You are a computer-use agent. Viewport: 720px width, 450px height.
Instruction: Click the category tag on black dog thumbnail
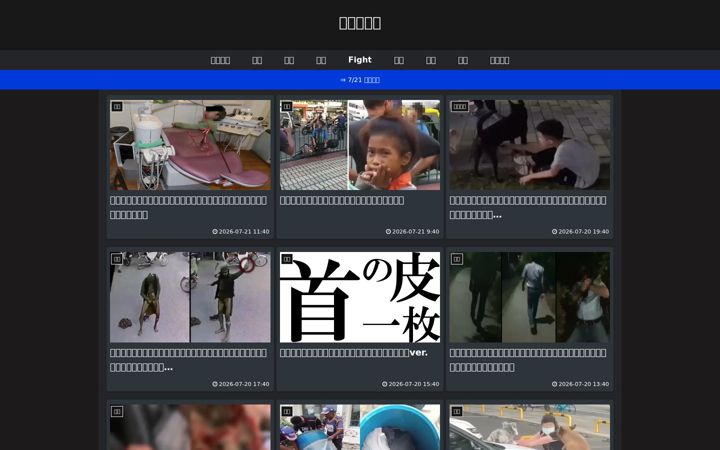(460, 107)
